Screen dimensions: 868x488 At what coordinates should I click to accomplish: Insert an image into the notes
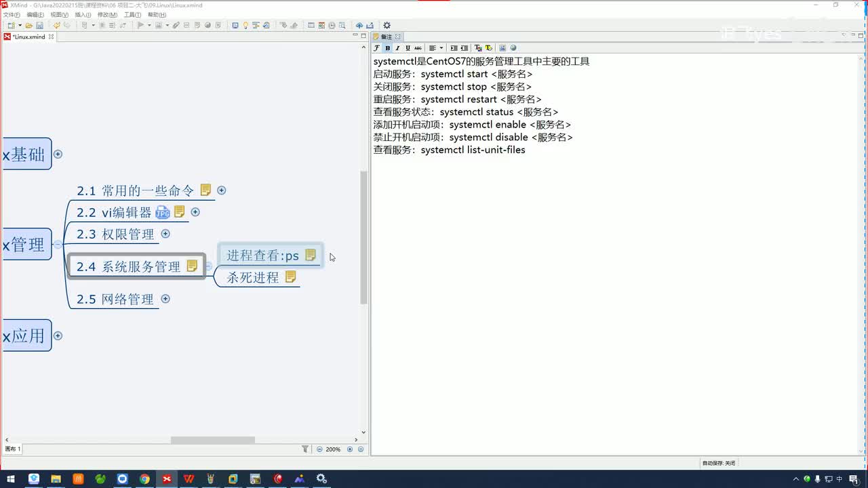(x=502, y=48)
